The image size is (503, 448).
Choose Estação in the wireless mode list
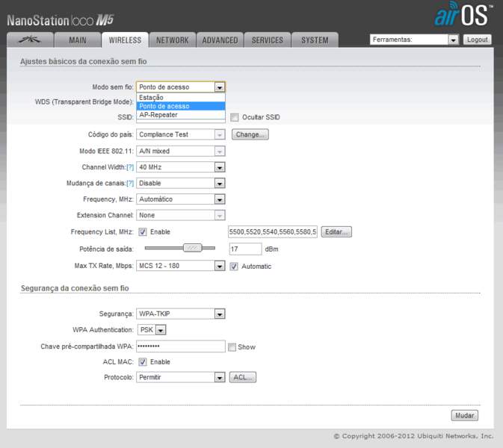(x=181, y=97)
